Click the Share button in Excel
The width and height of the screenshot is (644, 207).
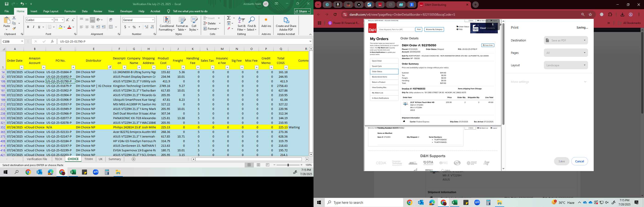(302, 11)
